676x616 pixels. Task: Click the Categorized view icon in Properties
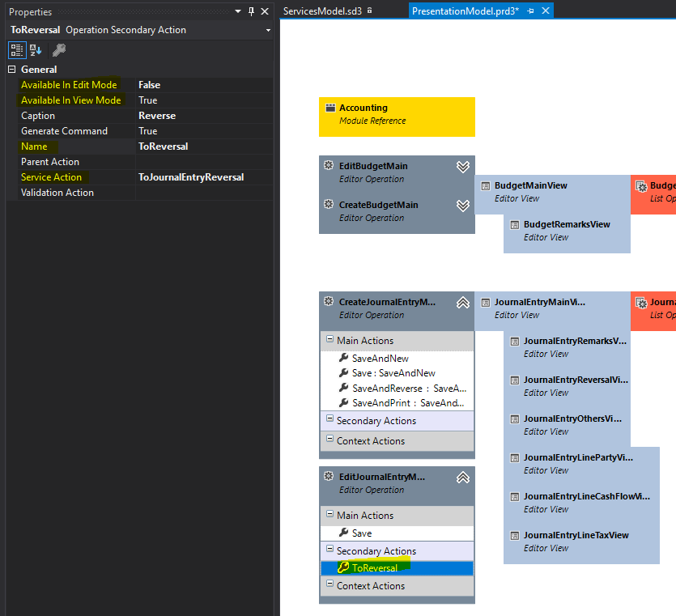pos(17,50)
